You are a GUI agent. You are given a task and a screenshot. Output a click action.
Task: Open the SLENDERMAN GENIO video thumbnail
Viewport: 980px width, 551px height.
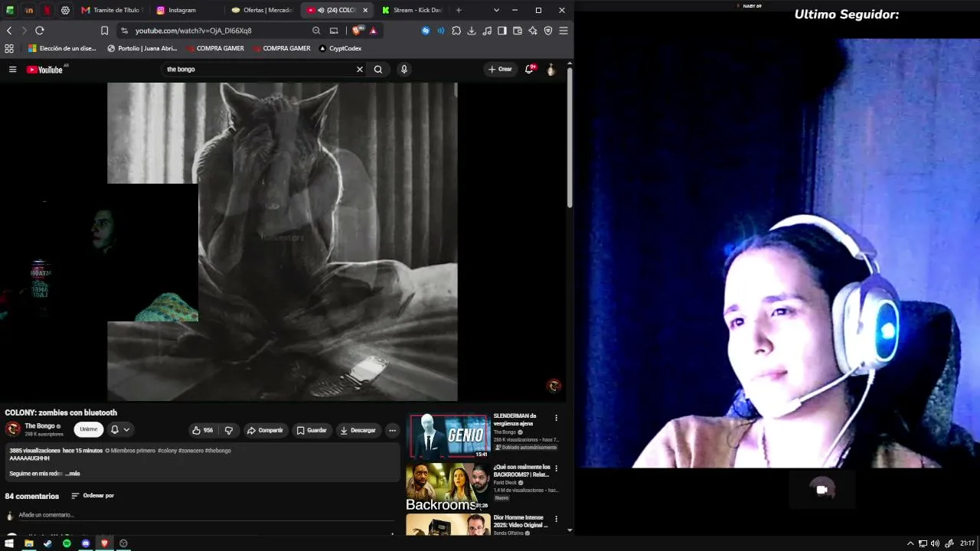449,436
